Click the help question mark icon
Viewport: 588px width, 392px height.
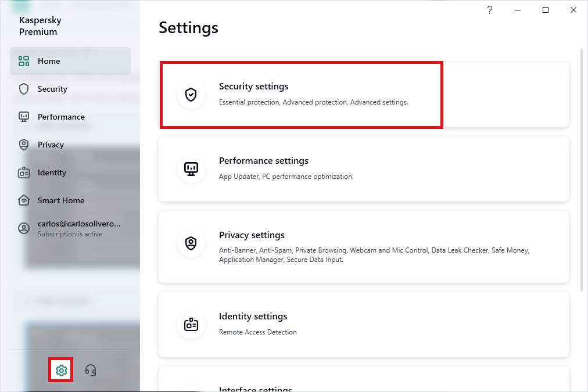click(490, 10)
